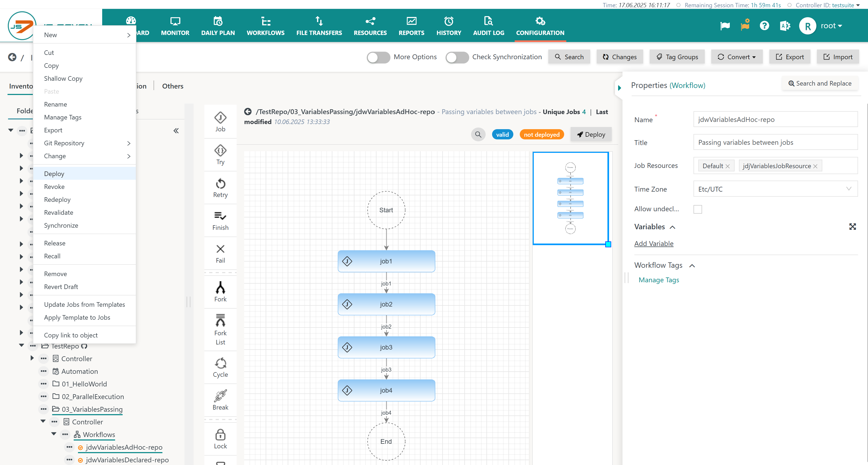Viewport: 868px width, 465px height.
Task: Choose Deploy from the context menu
Action: [x=84, y=173]
